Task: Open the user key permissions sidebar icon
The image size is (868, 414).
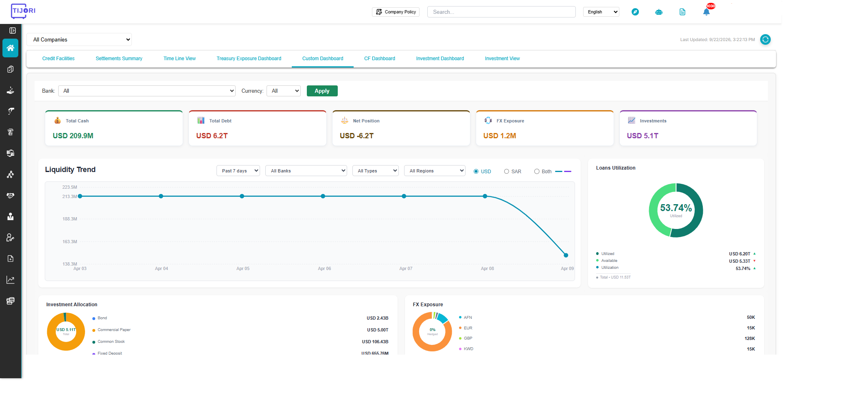Action: click(11, 238)
